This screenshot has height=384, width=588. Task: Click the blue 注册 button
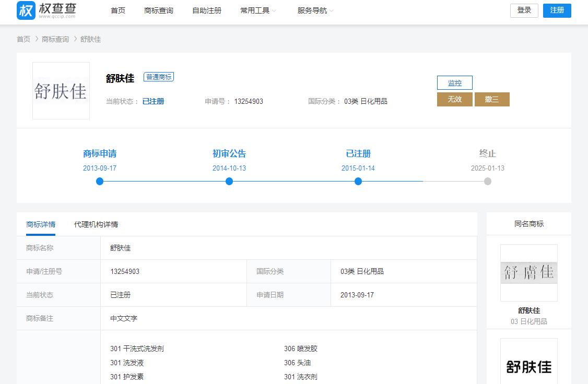(x=557, y=10)
